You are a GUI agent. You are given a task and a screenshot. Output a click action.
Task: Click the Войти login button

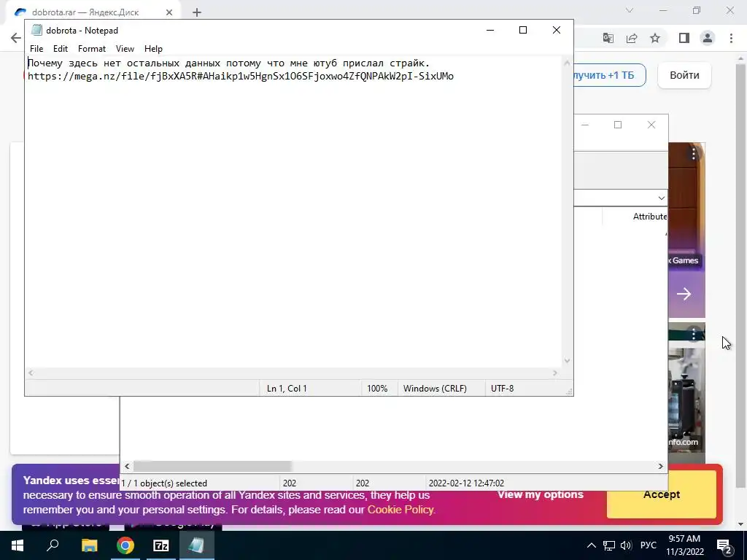point(684,75)
